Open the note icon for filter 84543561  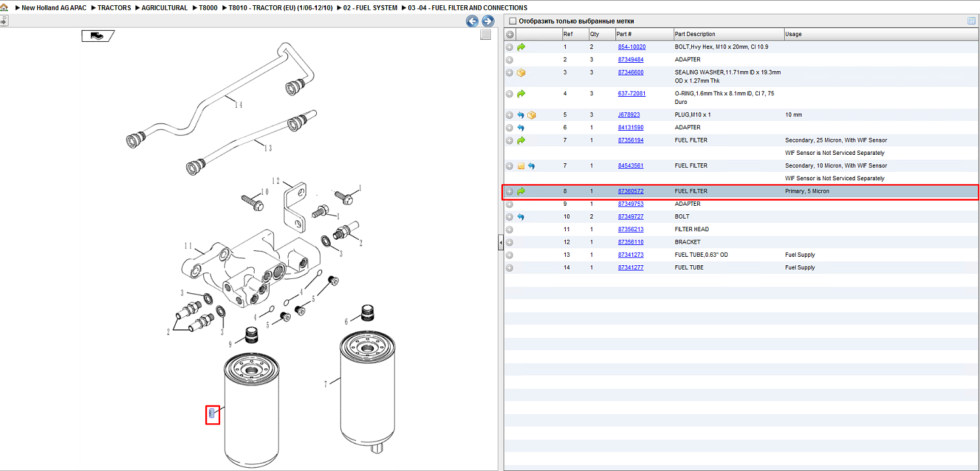click(521, 166)
